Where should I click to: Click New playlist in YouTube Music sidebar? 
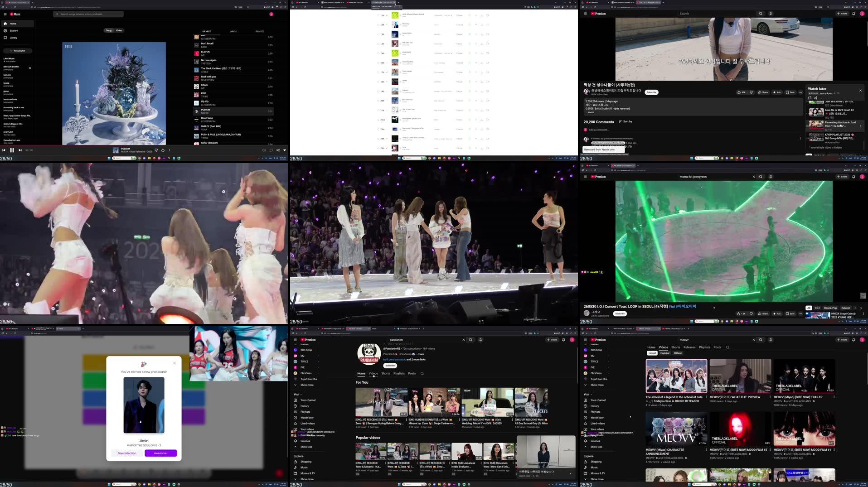18,51
